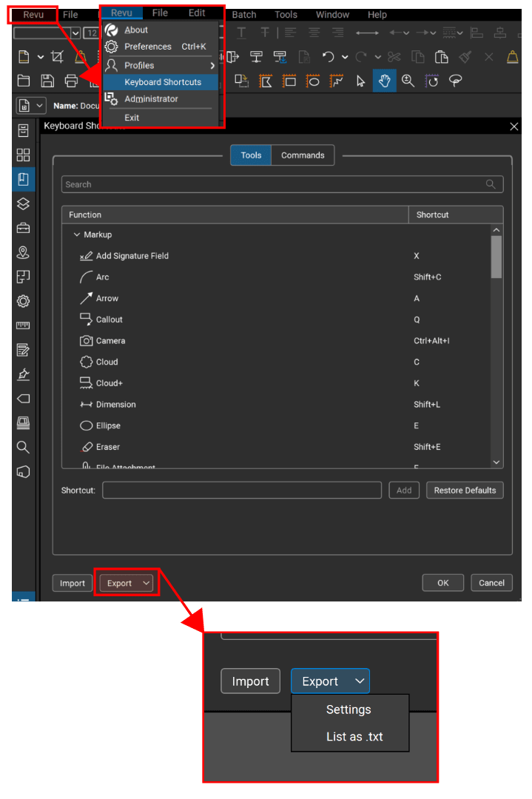Click the Add shortcut button
This screenshot has height=799, width=532.
(x=404, y=490)
